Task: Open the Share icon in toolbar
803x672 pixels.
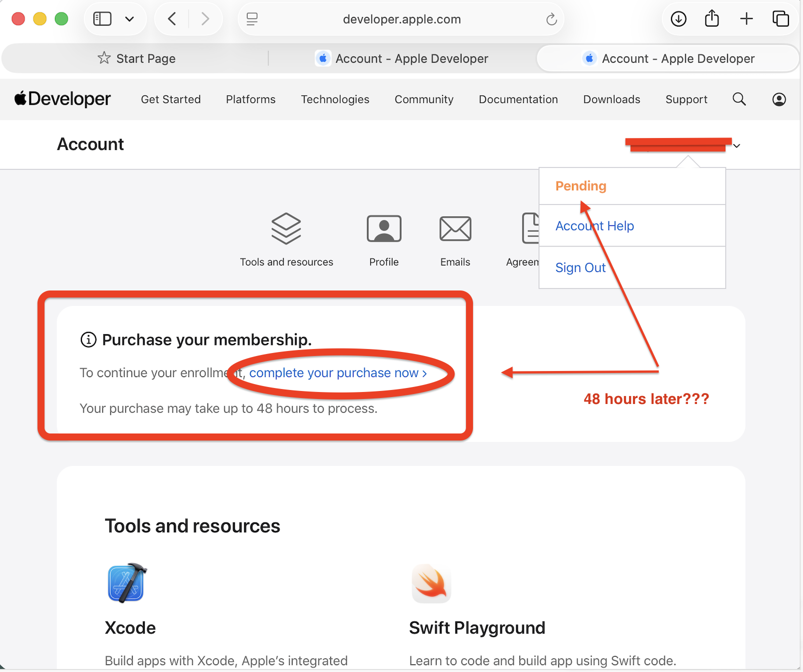Action: pos(712,19)
